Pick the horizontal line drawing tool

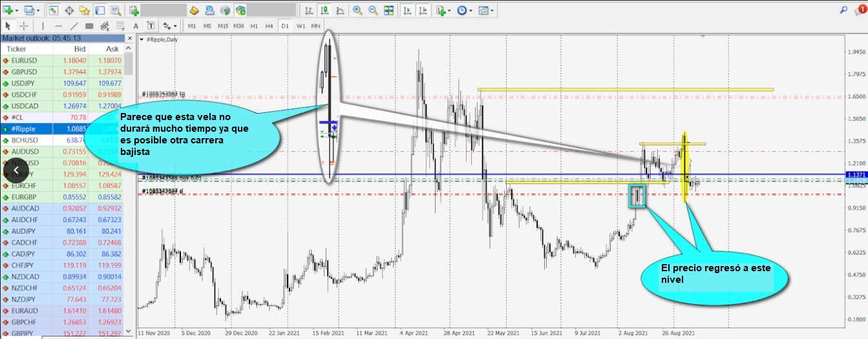click(58, 26)
